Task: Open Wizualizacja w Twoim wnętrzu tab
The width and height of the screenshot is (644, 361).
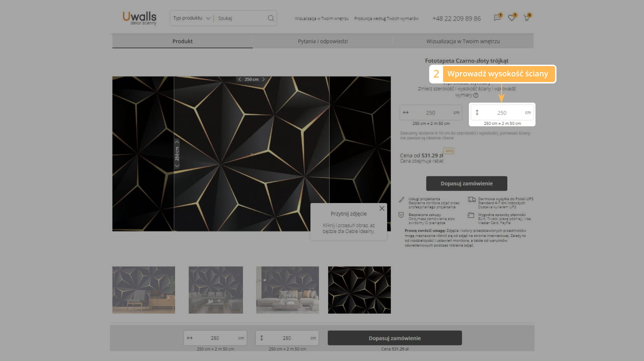Action: pos(463,41)
